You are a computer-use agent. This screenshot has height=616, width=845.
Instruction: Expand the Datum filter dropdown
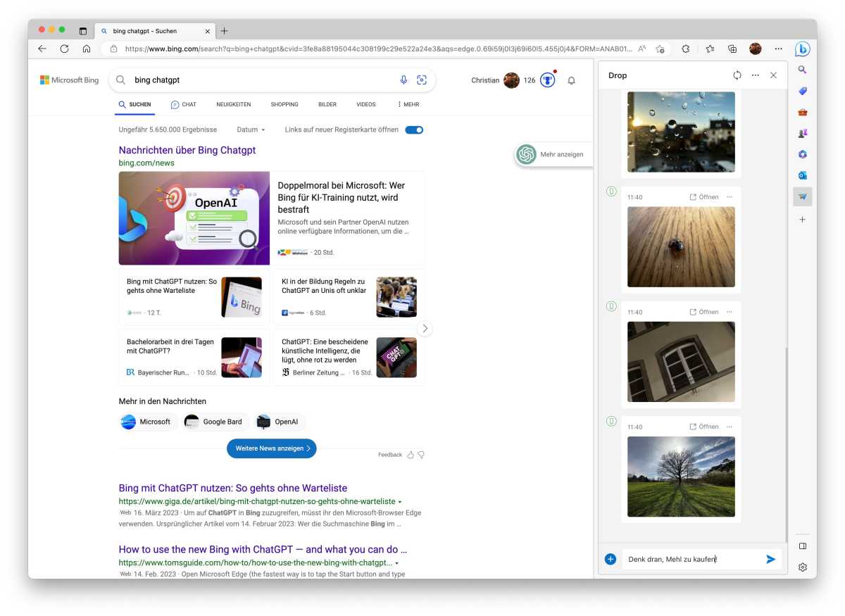click(x=251, y=130)
